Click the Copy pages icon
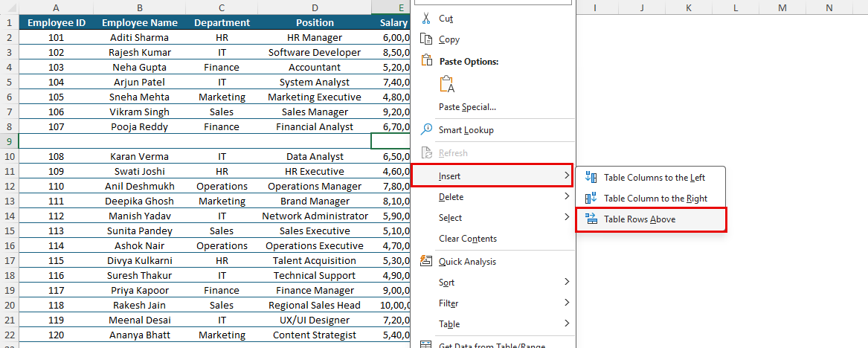The image size is (868, 348). coord(425,39)
